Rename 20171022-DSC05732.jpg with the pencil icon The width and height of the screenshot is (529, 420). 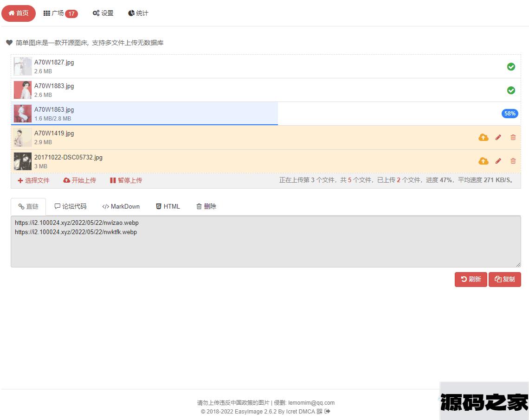pos(498,161)
